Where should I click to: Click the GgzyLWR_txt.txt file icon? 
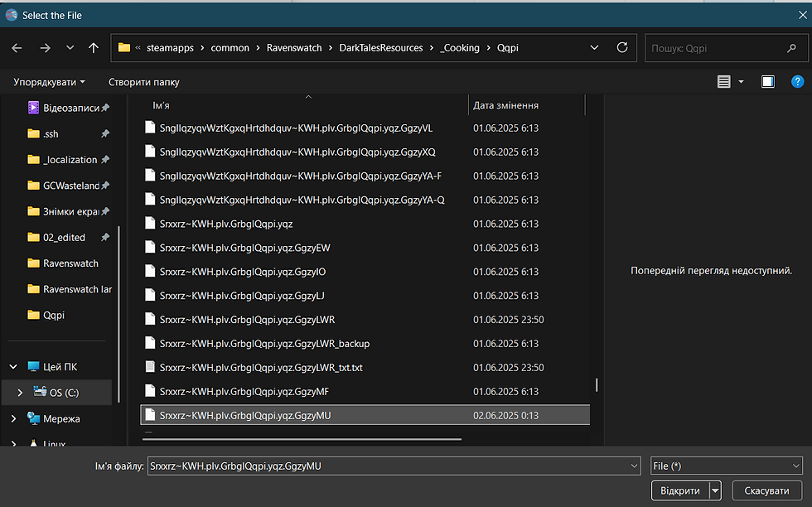(x=150, y=367)
